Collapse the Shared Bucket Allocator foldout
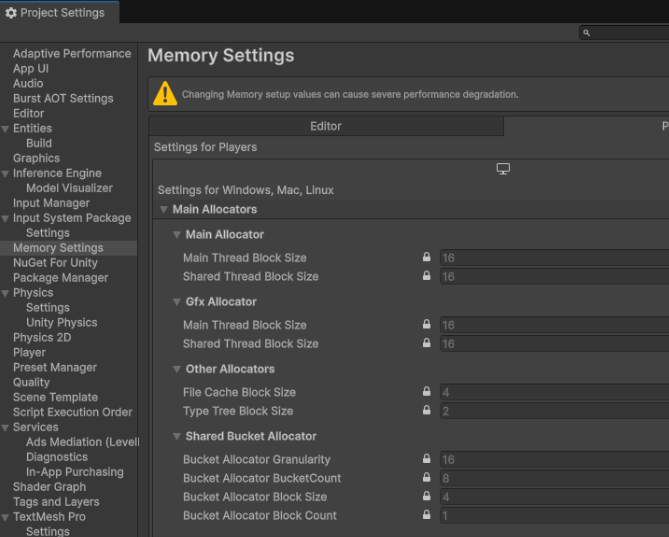Screen dimensions: 669x537 coord(177,437)
